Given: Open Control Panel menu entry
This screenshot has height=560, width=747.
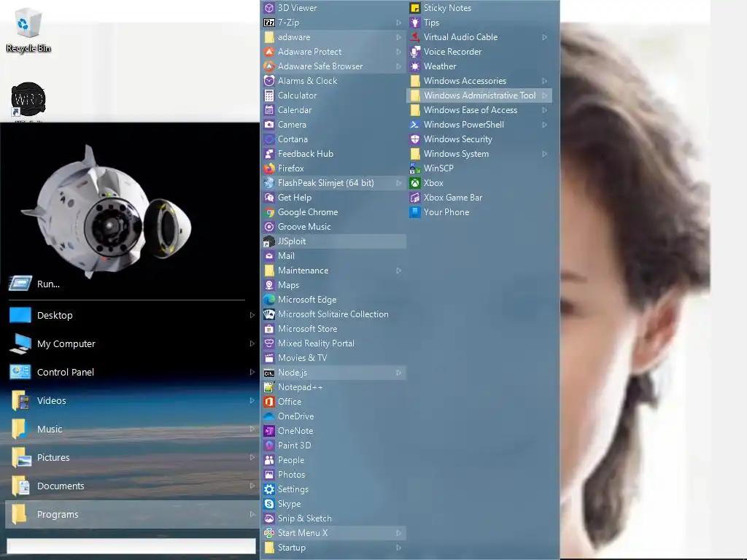Looking at the screenshot, I should tap(132, 372).
